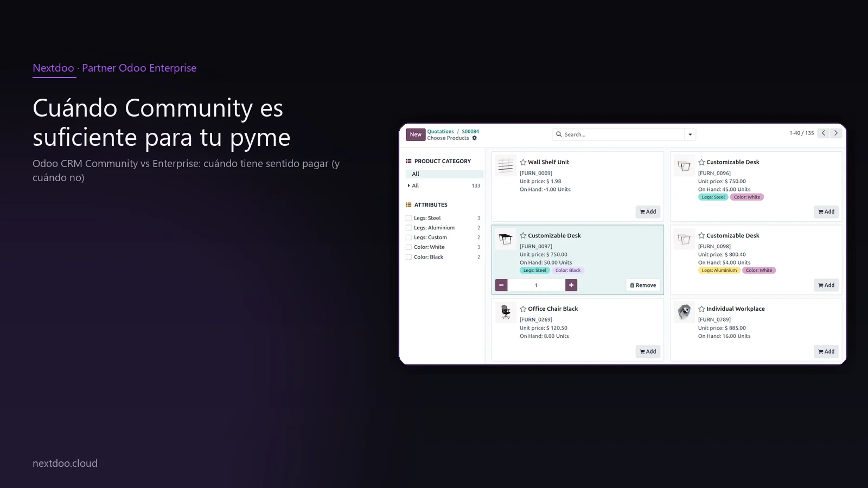
Task: Click the 1-40 / 135 pager text
Action: coord(801,133)
